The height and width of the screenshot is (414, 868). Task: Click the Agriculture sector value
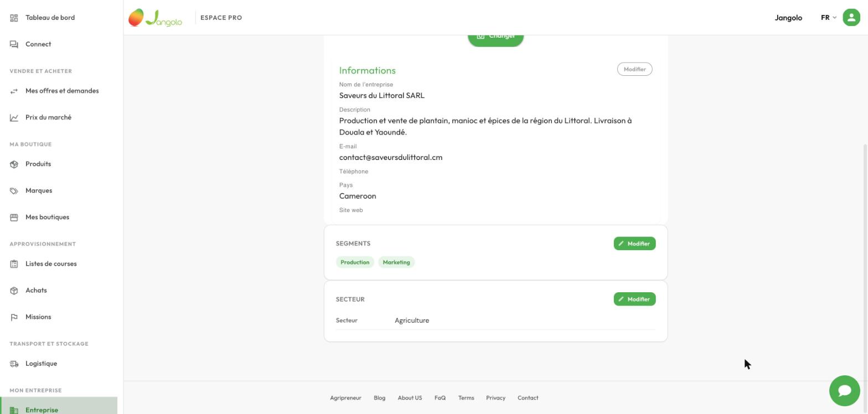tap(412, 320)
